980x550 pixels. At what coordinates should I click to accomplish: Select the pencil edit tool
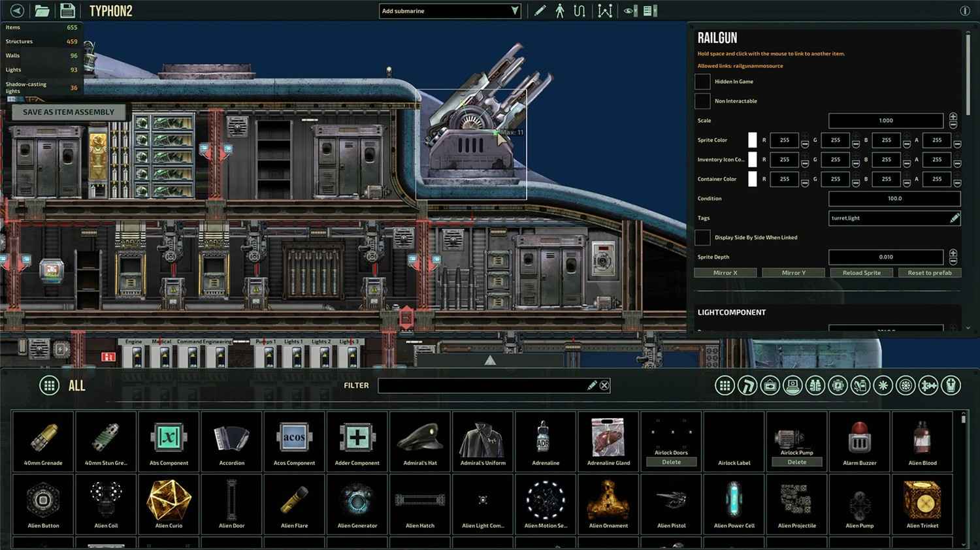pos(539,11)
